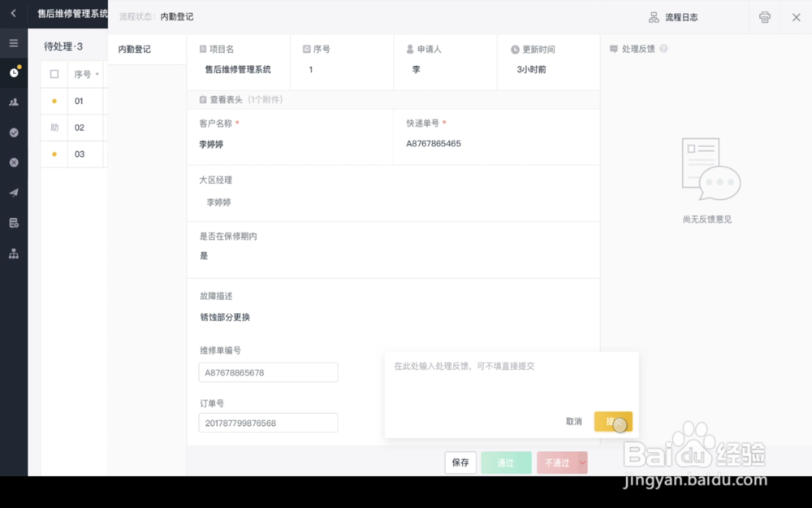Click the 更新时间 value 3小时前
Image resolution: width=812 pixels, height=508 pixels.
[x=531, y=69]
